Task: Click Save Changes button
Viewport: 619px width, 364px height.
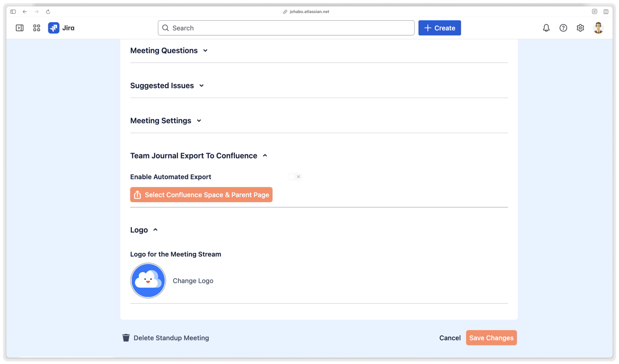Action: coord(491,338)
